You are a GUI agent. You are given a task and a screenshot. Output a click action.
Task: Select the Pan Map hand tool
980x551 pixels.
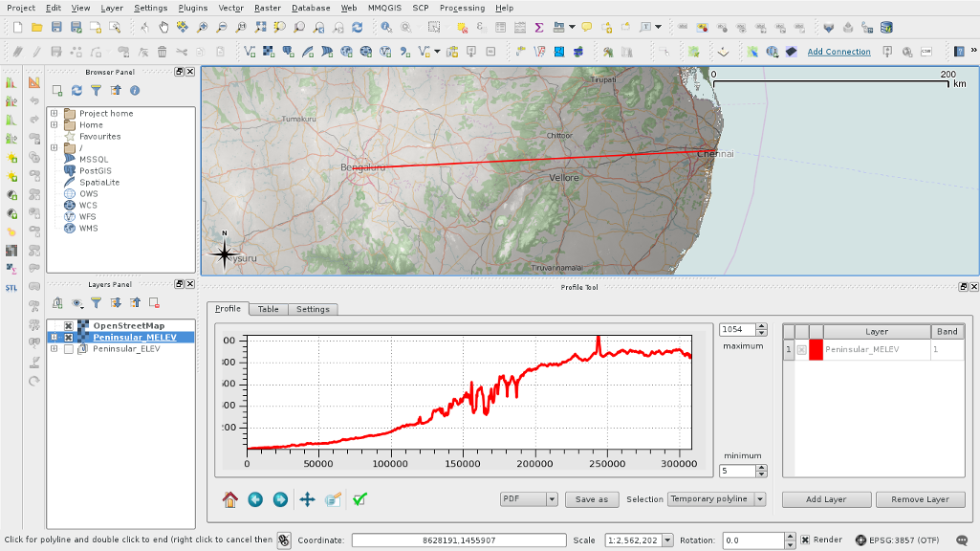pyautogui.click(x=163, y=28)
